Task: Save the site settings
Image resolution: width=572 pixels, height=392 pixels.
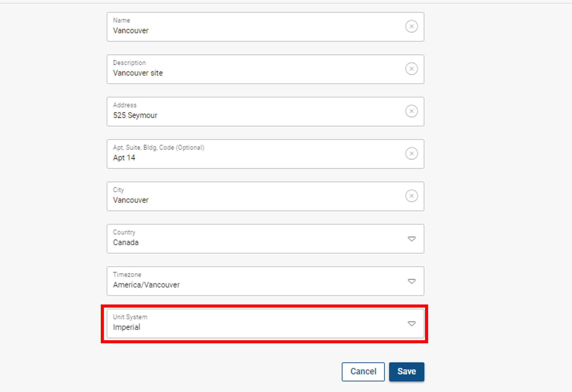Action: click(407, 372)
